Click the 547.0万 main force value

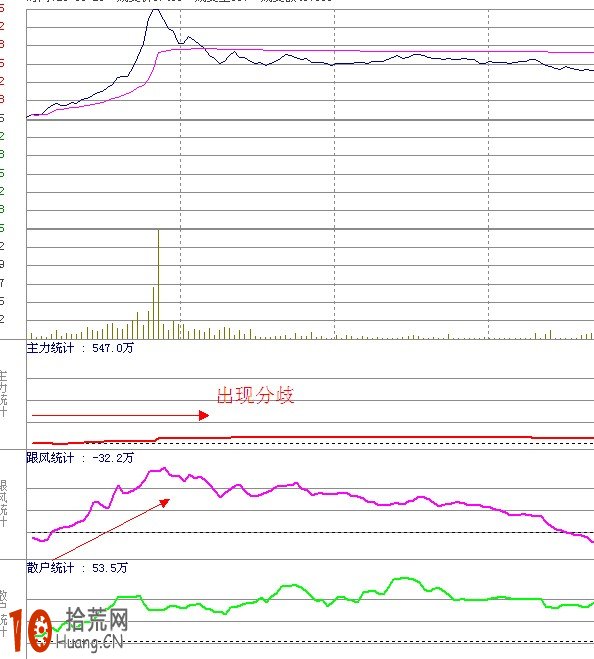113,348
